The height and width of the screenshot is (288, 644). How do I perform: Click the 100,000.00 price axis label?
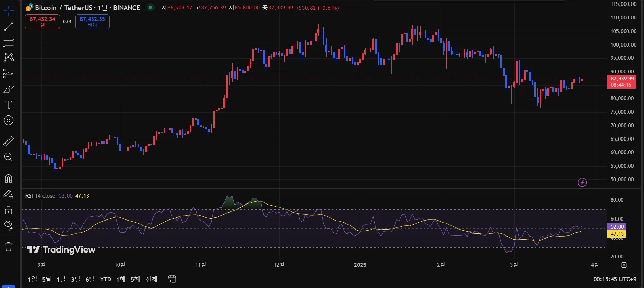(623, 45)
